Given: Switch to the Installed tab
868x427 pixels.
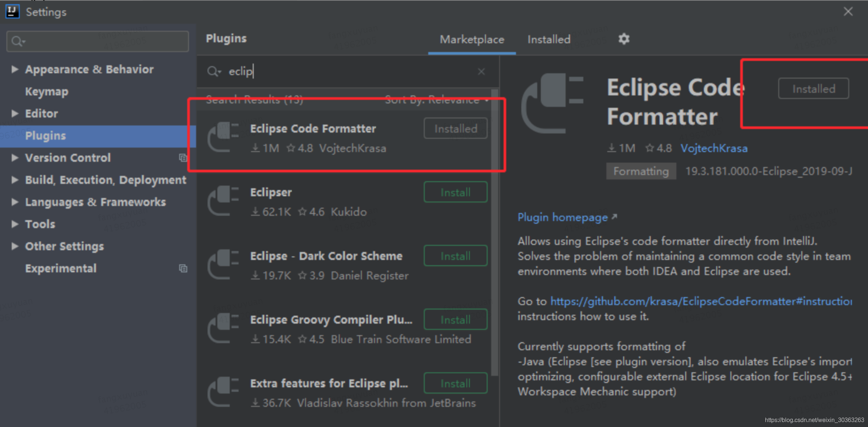Looking at the screenshot, I should click(548, 39).
